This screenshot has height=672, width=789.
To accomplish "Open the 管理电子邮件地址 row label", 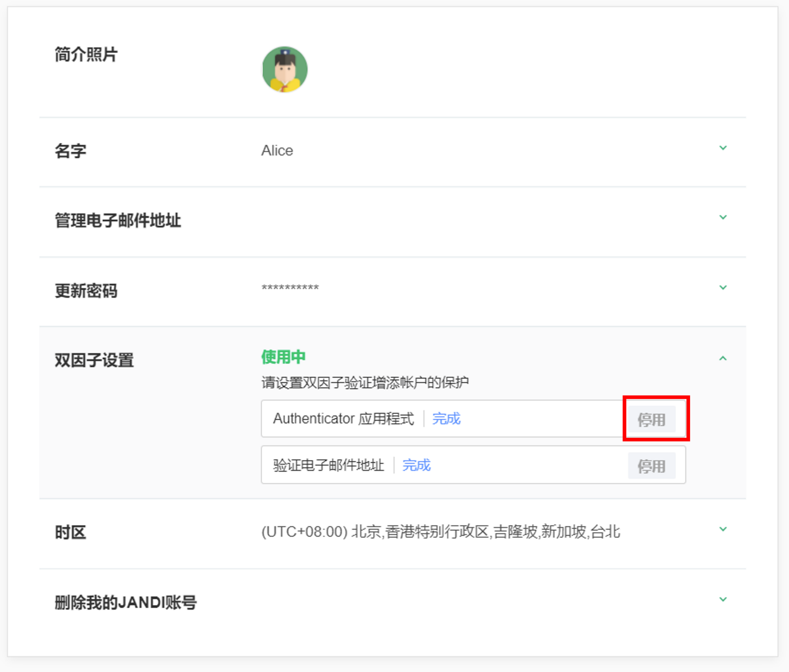I will [x=118, y=220].
